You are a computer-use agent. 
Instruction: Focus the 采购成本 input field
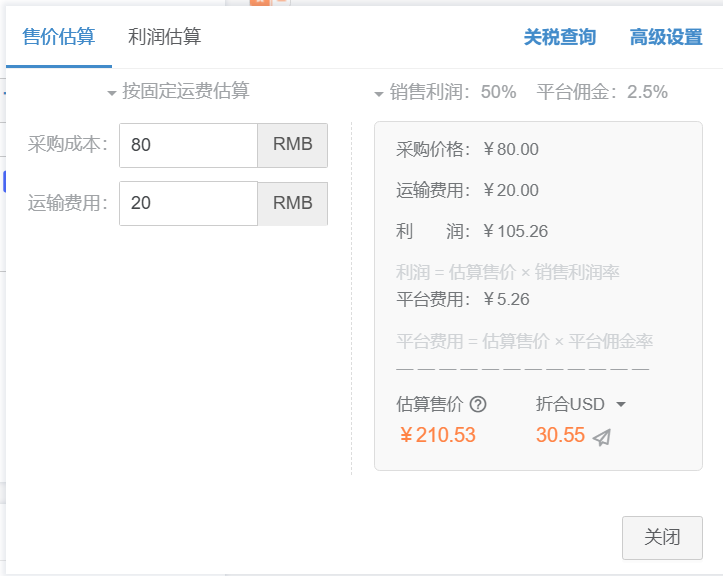(x=188, y=145)
